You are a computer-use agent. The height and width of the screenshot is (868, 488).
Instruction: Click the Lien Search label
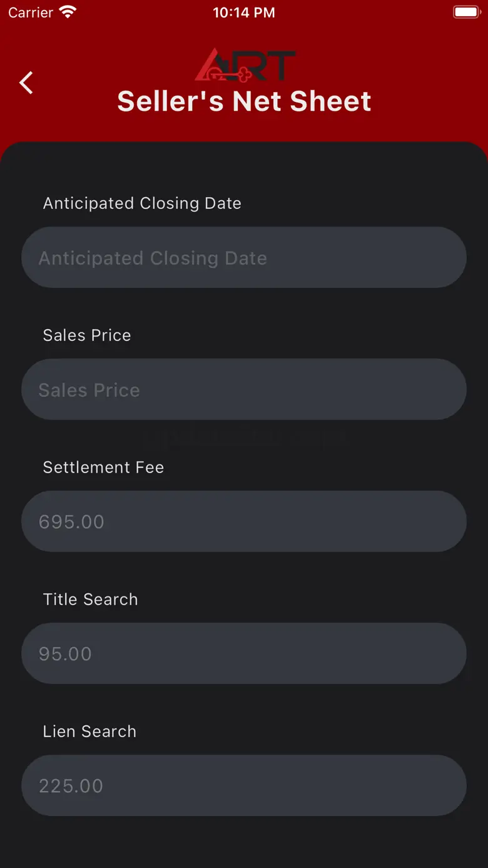coord(89,732)
